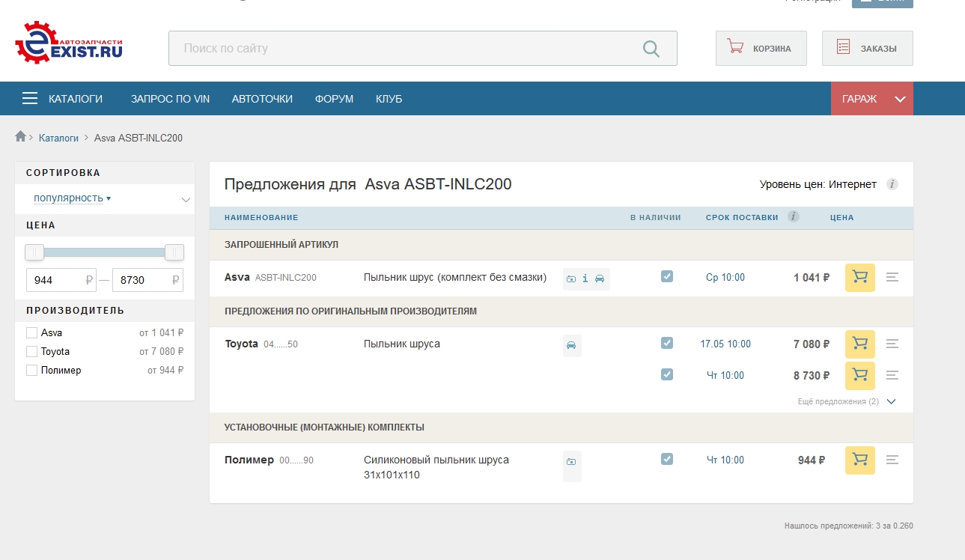Focus the minimum price field 944
The width and height of the screenshot is (965, 560).
[x=61, y=280]
